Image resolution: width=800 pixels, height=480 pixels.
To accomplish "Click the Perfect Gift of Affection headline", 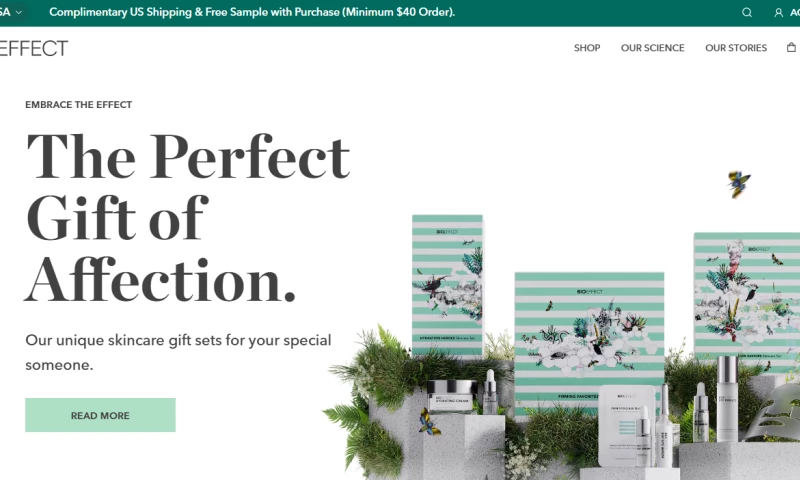I will pos(187,218).
